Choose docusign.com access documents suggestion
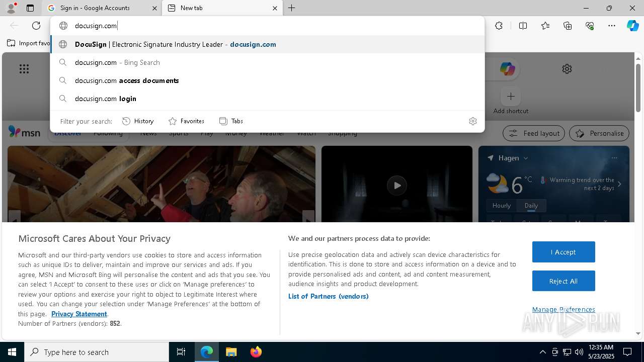 (x=268, y=80)
